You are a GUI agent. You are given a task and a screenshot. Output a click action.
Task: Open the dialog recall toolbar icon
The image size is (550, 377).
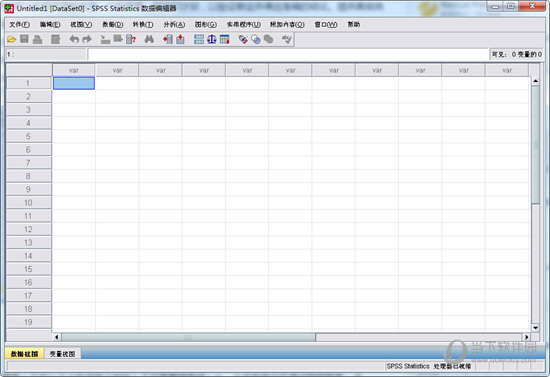[x=55, y=39]
